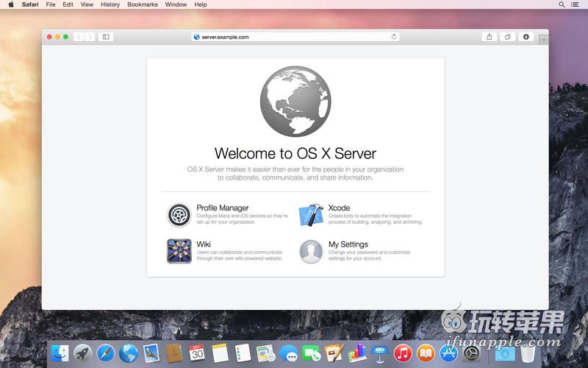Expand the Window menu in menu bar
The width and height of the screenshot is (588, 368).
[176, 4]
